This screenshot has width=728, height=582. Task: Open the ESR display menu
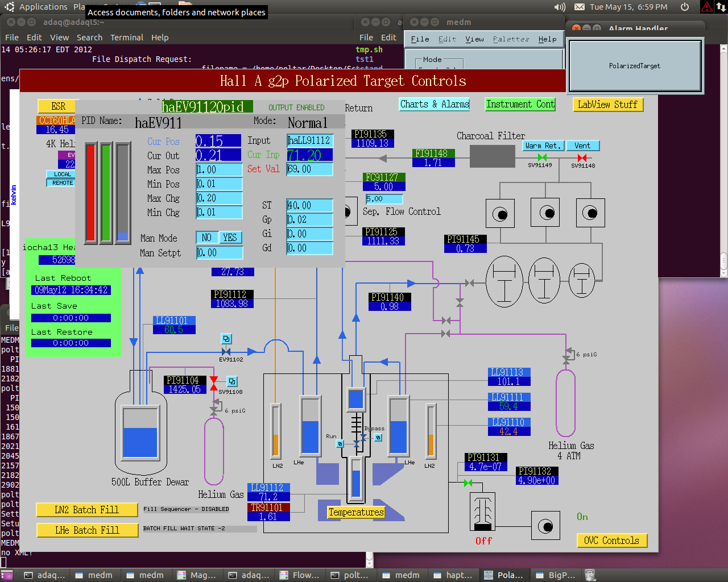tap(58, 106)
